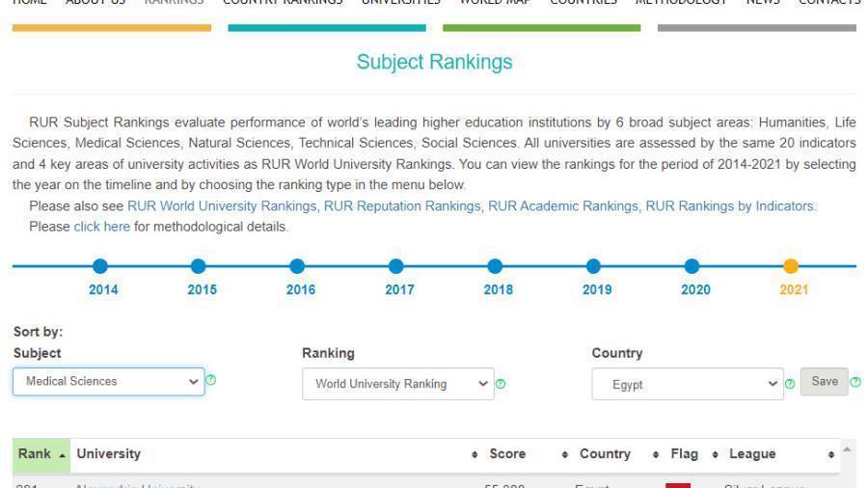Image resolution: width=868 pixels, height=488 pixels.
Task: Open RUR World University Rankings link
Action: click(x=222, y=205)
